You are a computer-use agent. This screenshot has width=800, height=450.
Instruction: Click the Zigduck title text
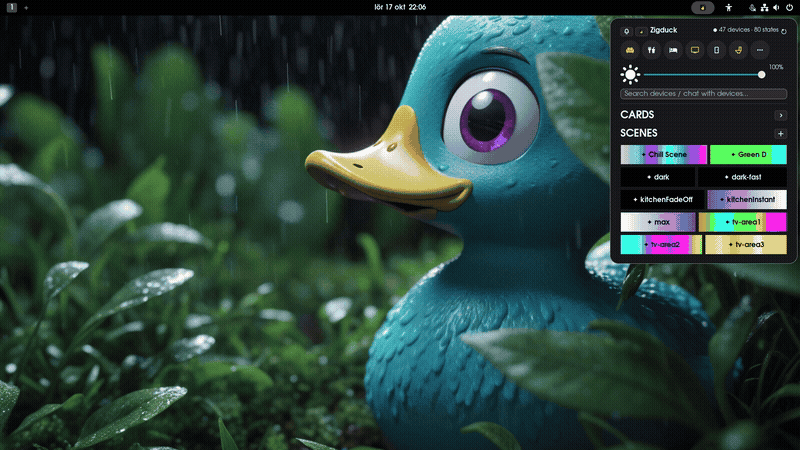(663, 30)
